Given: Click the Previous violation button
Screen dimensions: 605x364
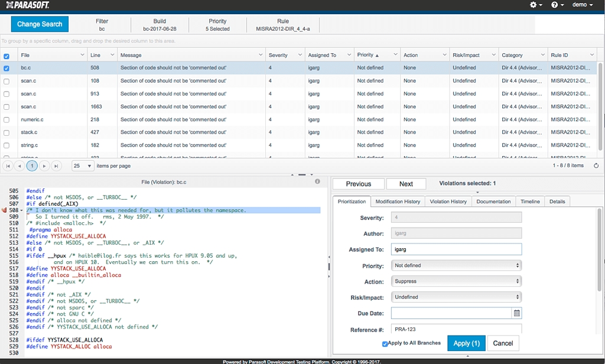Looking at the screenshot, I should tap(359, 184).
